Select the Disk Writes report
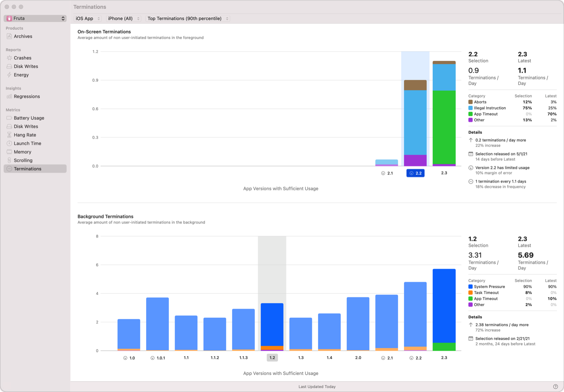 tap(26, 66)
